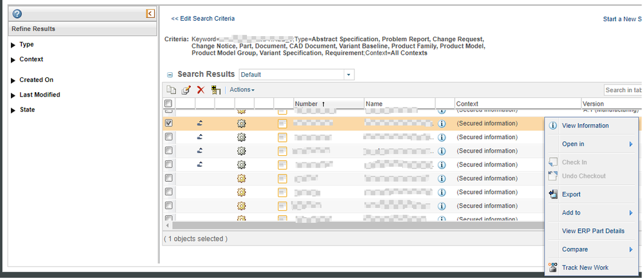The width and height of the screenshot is (644, 279).
Task: Open the Actions dropdown menu
Action: pyautogui.click(x=242, y=90)
